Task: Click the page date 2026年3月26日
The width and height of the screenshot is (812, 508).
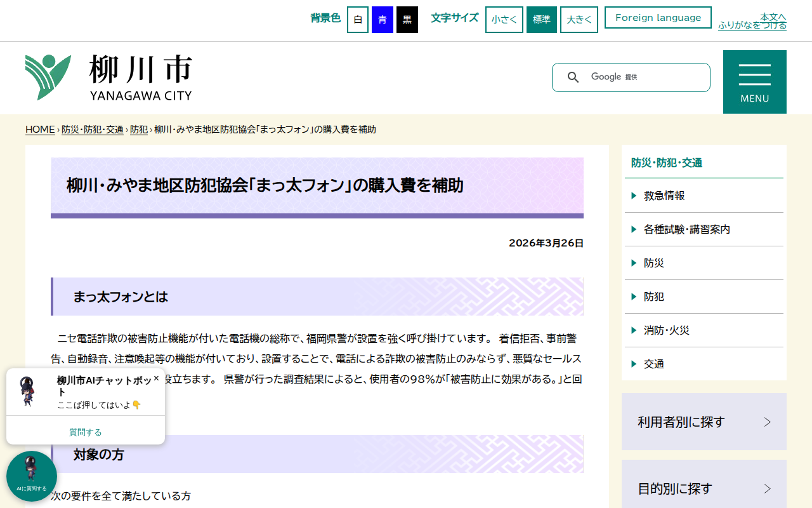Action: click(x=546, y=243)
